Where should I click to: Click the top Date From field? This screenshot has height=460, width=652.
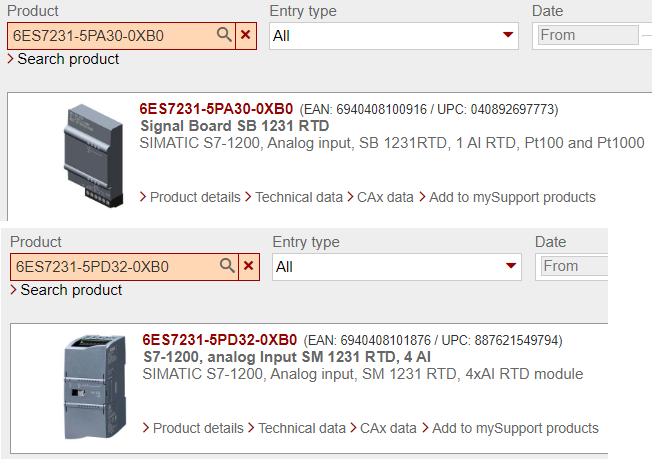[587, 35]
